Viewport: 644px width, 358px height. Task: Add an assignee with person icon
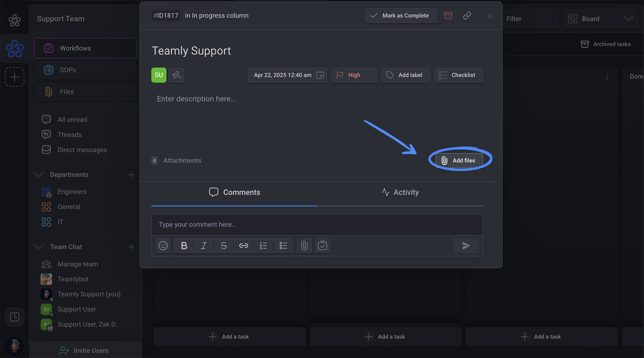click(x=176, y=75)
